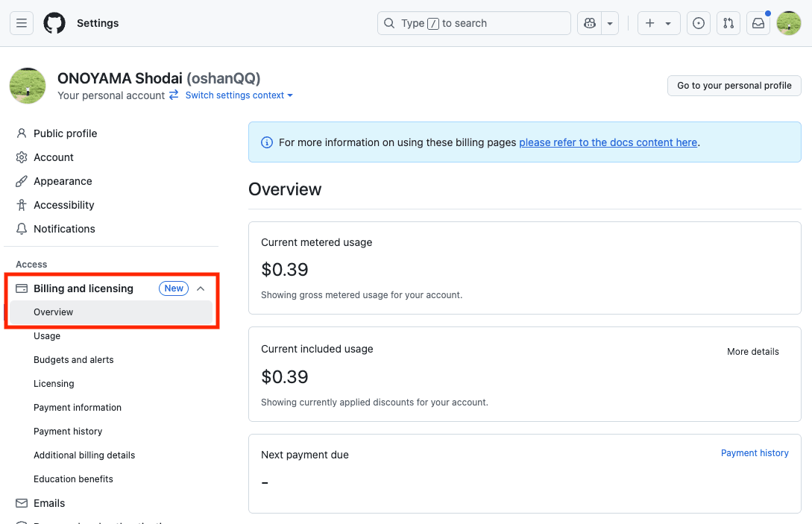Select Overview under Billing

111,312
